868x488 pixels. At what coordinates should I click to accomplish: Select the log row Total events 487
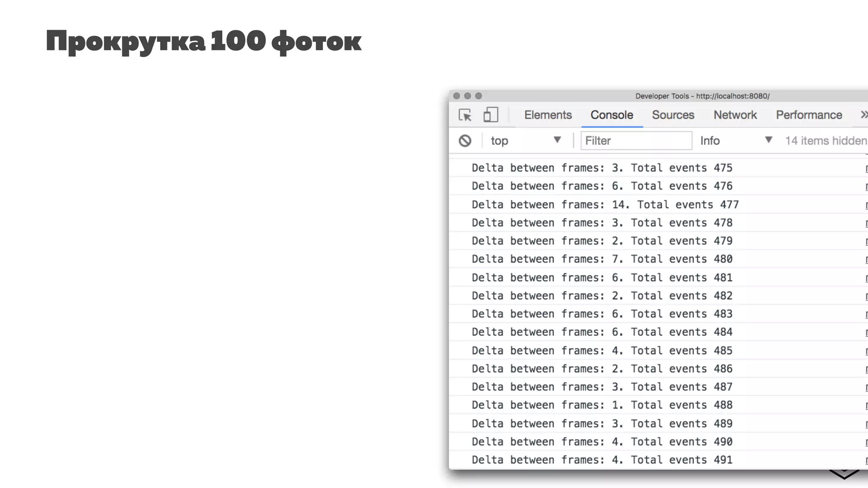click(658, 387)
